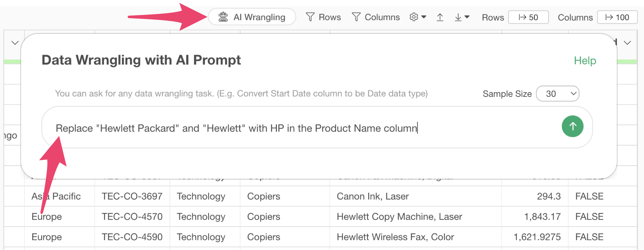
Task: Expand the dropdown caret beside download arrow
Action: [467, 17]
